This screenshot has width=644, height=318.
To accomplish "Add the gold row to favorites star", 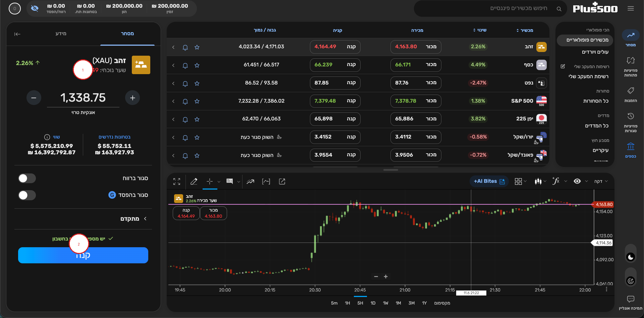I will point(197,47).
